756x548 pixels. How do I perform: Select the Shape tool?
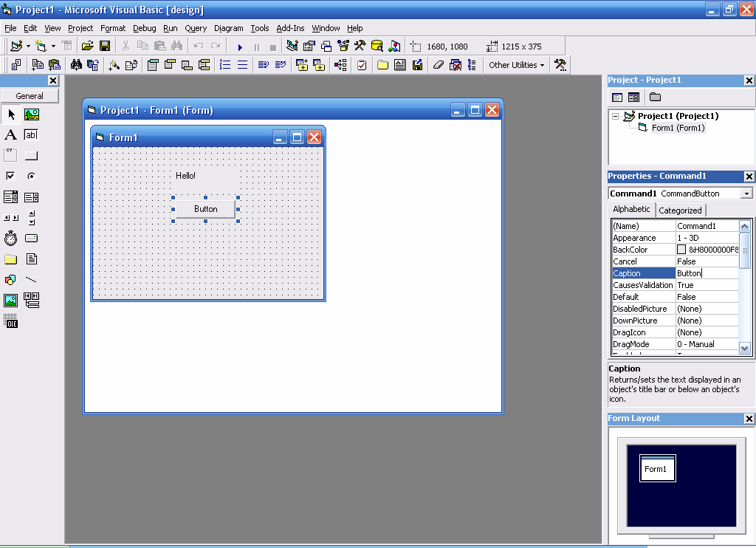(10, 280)
